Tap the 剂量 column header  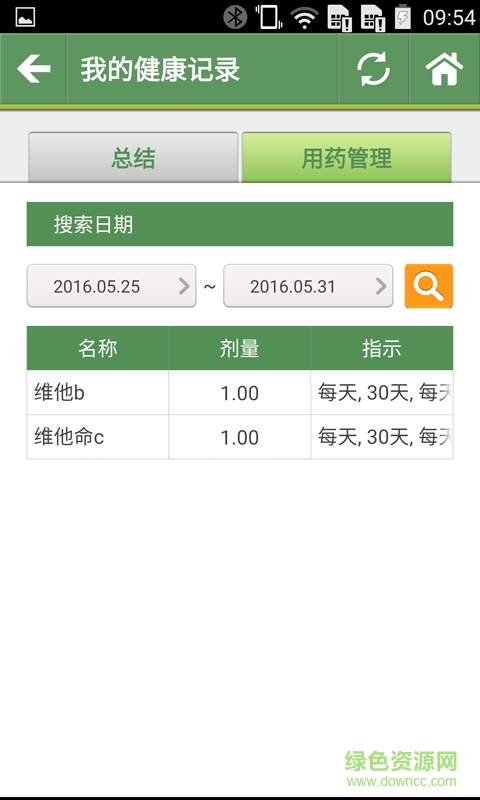click(x=239, y=348)
